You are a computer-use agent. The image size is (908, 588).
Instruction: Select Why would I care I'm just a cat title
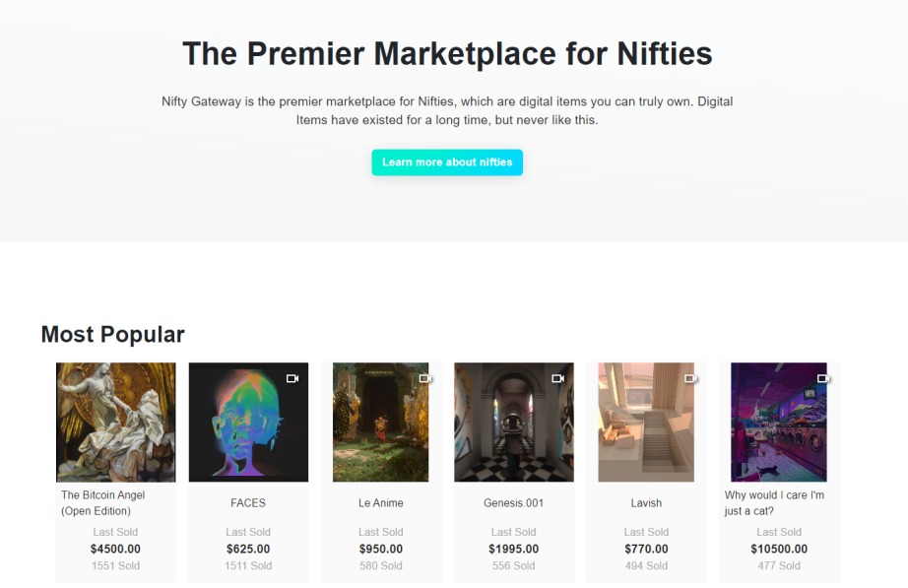(x=774, y=503)
